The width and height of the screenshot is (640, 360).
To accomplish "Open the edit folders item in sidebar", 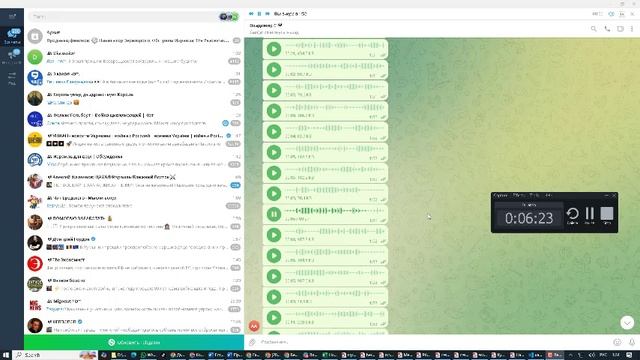I will (12, 78).
